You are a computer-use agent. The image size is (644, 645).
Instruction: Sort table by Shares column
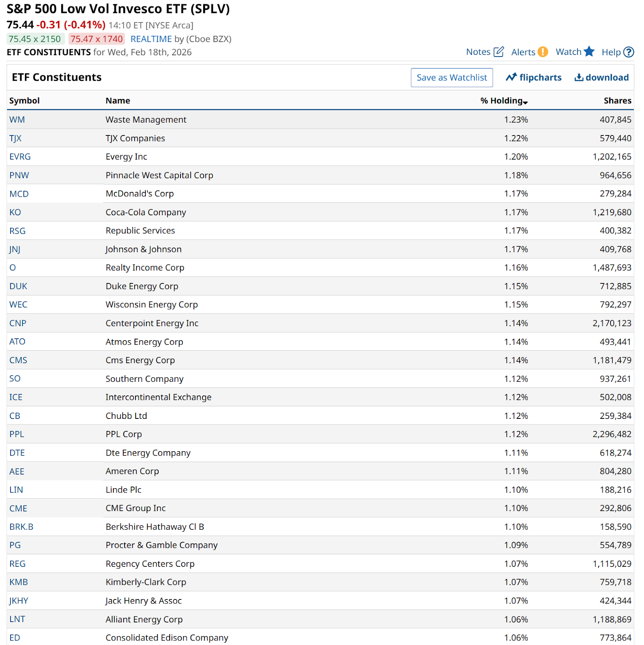pyautogui.click(x=617, y=101)
